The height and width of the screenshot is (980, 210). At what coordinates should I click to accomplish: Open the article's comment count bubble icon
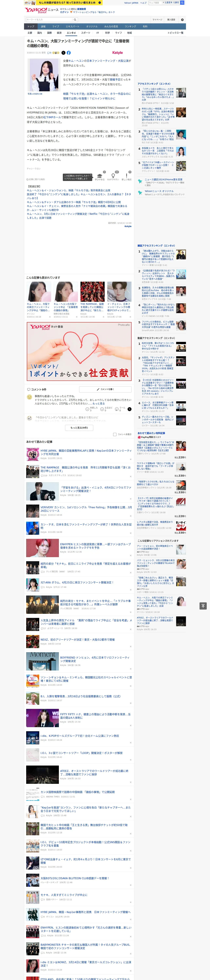pyautogui.click(x=49, y=53)
